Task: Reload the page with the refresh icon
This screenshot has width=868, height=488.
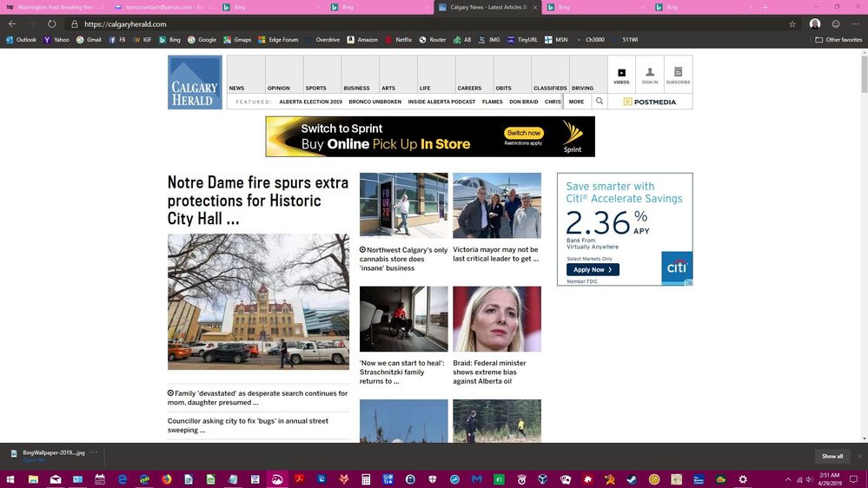Action: click(x=51, y=23)
